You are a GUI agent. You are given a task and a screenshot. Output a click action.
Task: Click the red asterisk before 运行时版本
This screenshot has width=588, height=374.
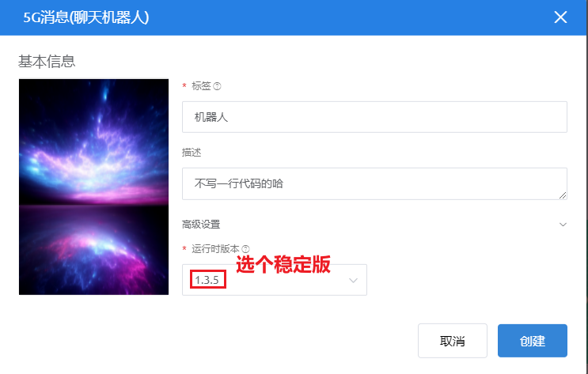click(184, 249)
